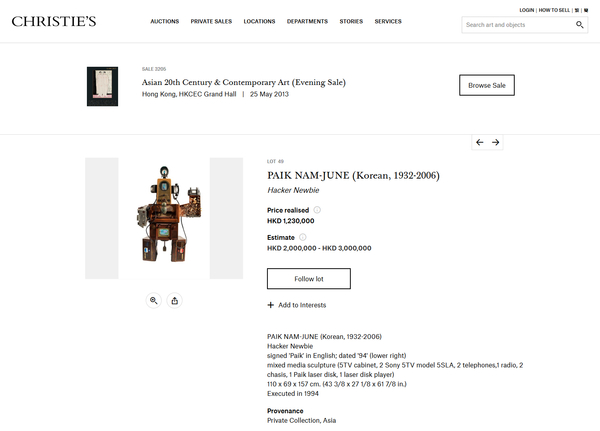Show Price realised info tooltip icon
600x431 pixels.
(317, 210)
